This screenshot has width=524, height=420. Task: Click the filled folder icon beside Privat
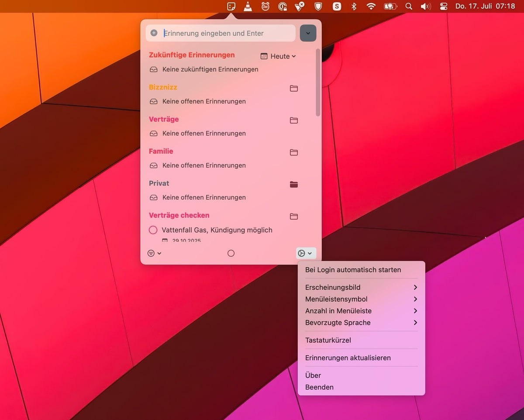point(294,184)
